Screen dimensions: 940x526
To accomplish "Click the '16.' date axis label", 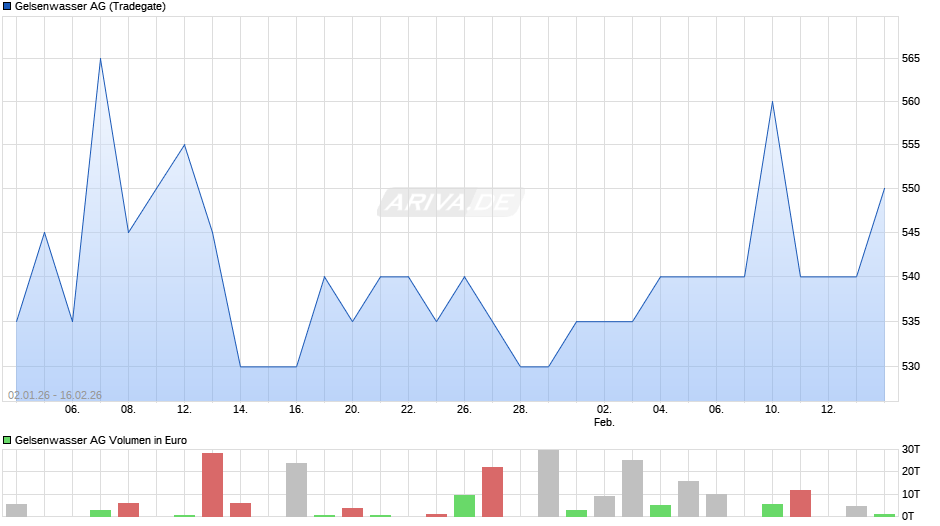I will [296, 410].
